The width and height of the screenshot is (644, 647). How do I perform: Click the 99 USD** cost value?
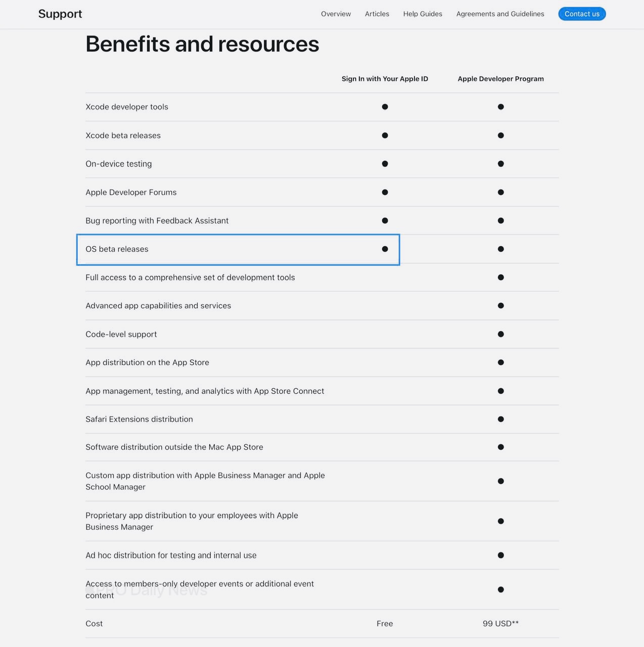pyautogui.click(x=500, y=624)
